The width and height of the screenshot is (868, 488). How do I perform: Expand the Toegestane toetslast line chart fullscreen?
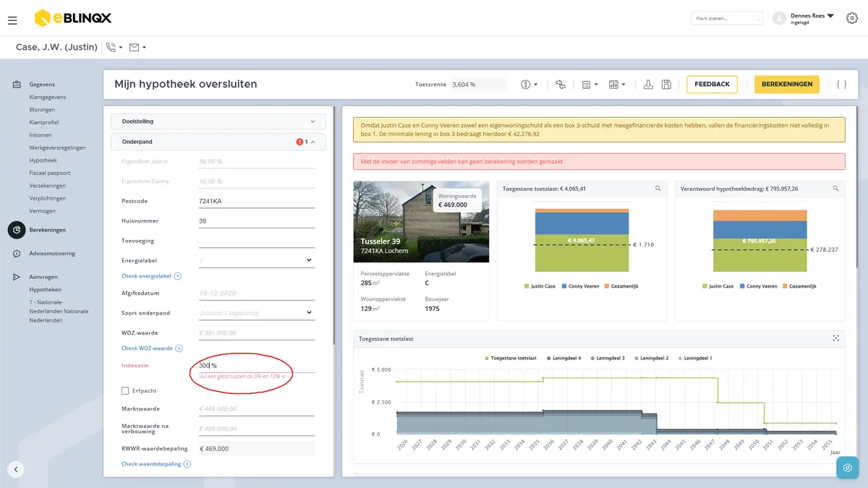(835, 338)
